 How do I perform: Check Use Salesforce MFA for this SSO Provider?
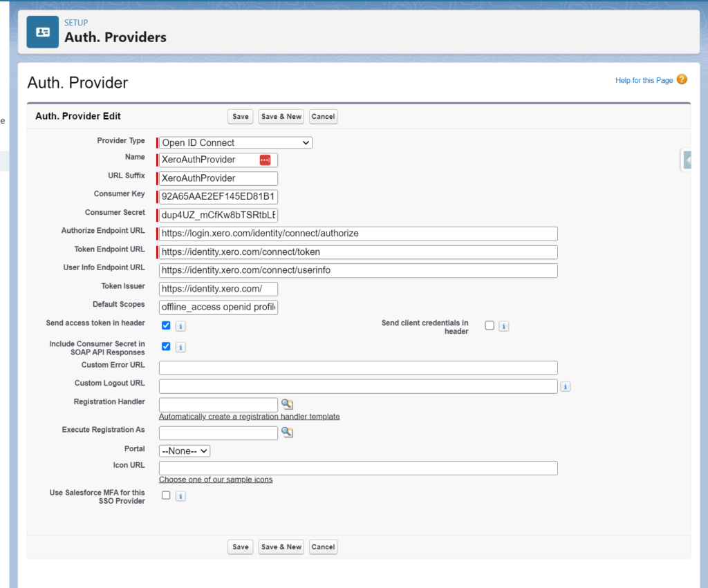pos(165,495)
